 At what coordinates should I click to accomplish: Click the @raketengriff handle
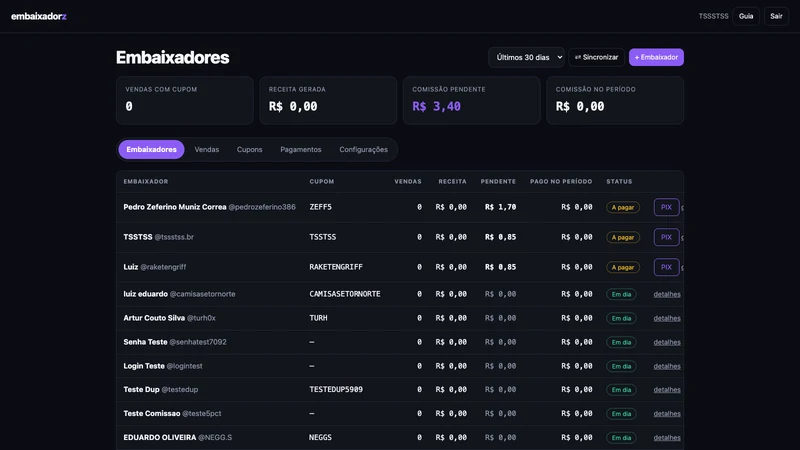click(163, 267)
